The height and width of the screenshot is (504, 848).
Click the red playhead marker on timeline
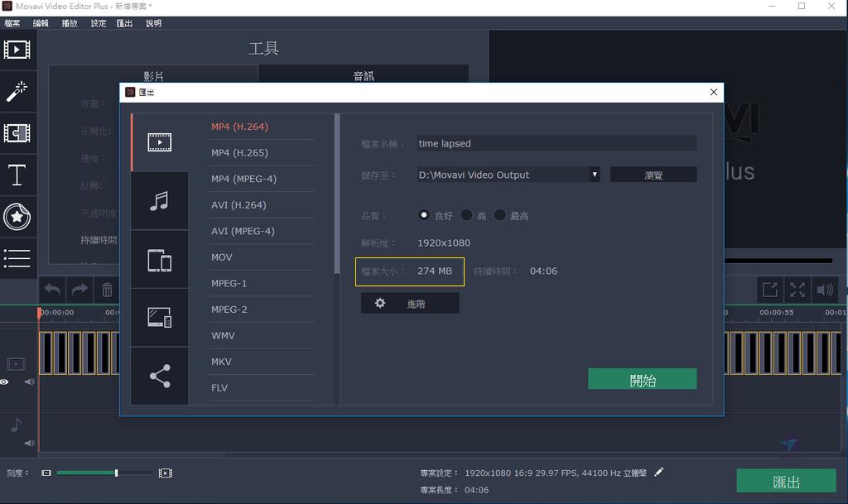[x=39, y=312]
